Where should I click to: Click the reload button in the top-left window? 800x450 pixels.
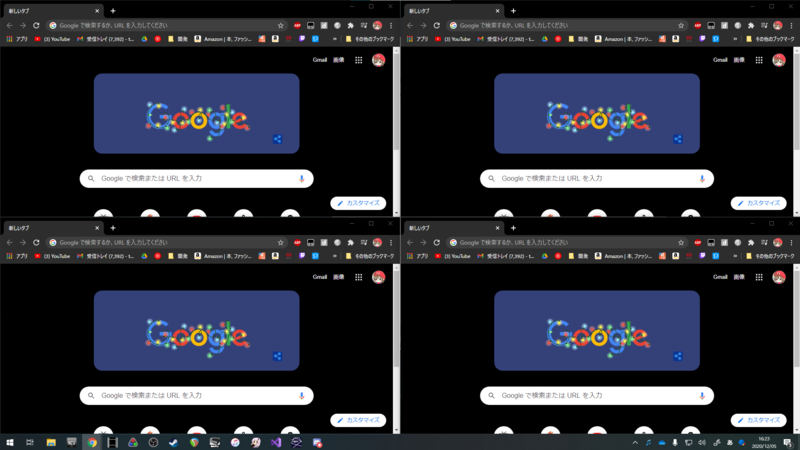point(37,25)
